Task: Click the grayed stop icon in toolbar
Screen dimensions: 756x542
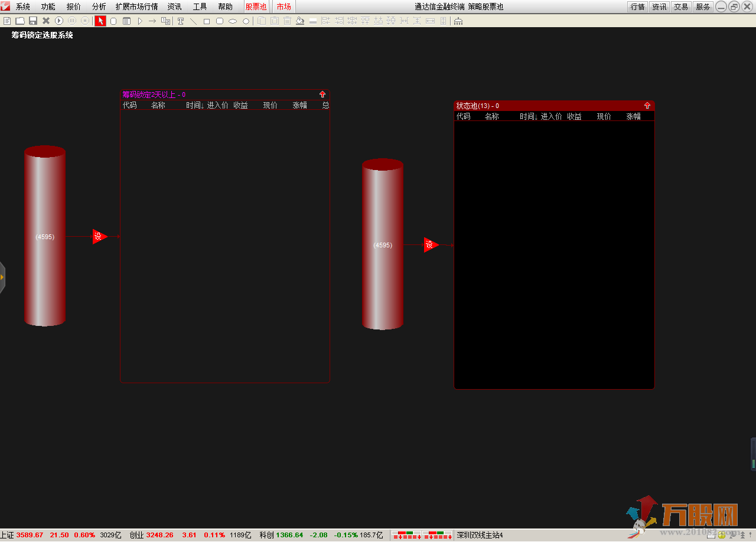Action: click(x=85, y=21)
